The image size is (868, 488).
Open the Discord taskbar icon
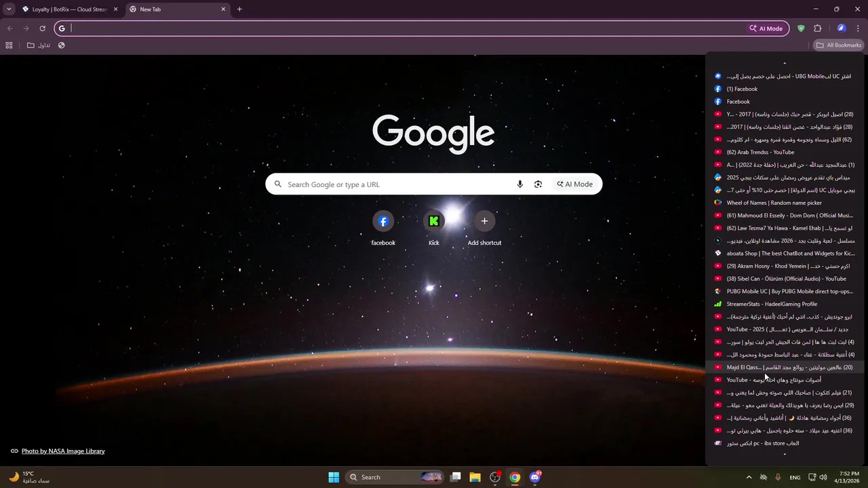pyautogui.click(x=535, y=477)
